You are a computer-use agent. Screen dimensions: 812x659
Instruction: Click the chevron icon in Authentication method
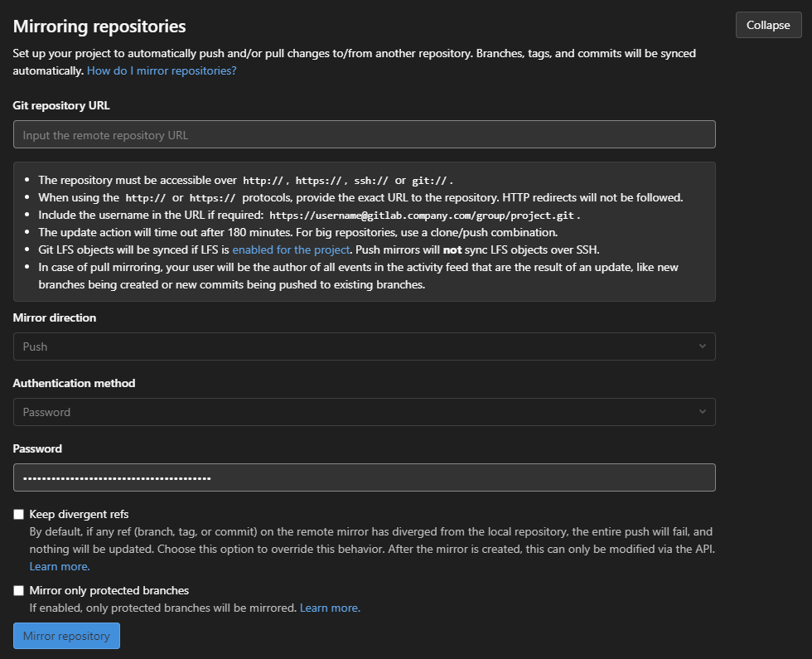click(x=703, y=412)
